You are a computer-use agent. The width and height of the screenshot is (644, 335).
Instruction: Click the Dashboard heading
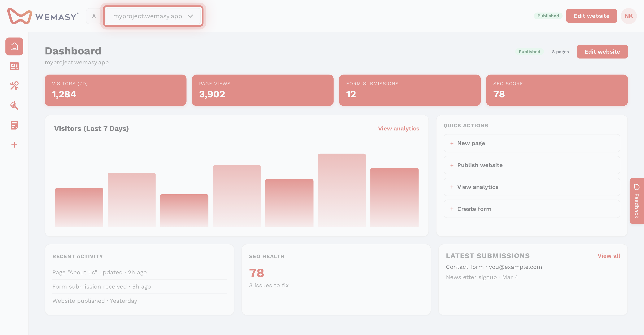[x=73, y=51]
